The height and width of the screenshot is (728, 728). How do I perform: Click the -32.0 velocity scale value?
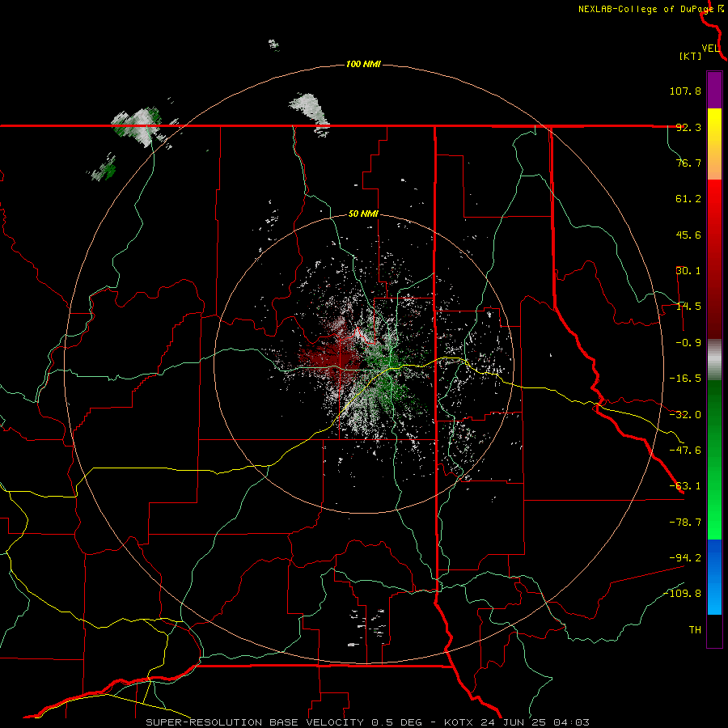tap(685, 415)
